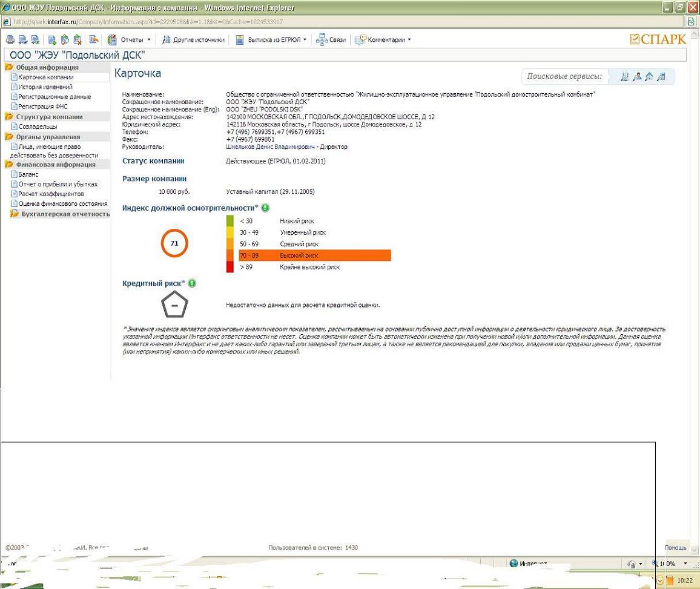This screenshot has width=700, height=589.
Task: Open the Связи connections diagram
Action: point(331,40)
